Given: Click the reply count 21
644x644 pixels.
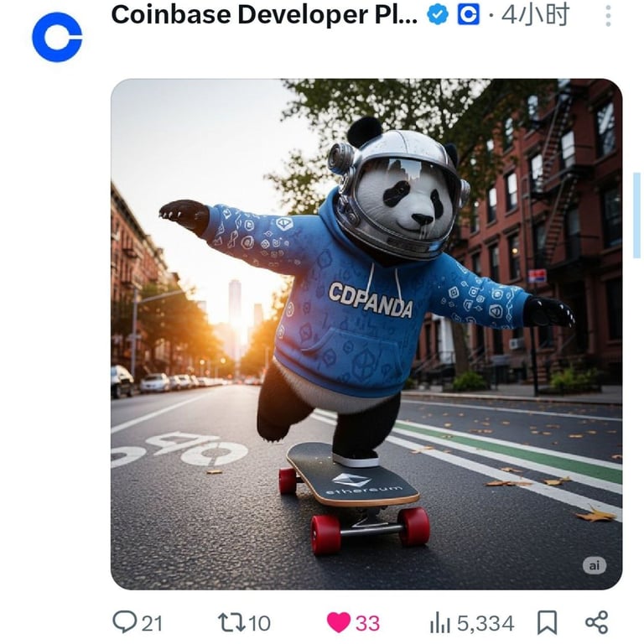Looking at the screenshot, I should [x=152, y=623].
